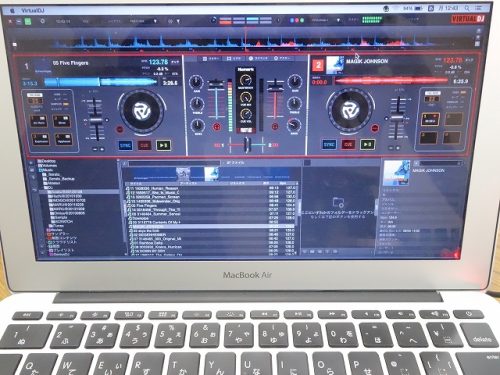Trigger pad 1 on deck 2
This screenshot has width=500, height=375.
pos(430,119)
